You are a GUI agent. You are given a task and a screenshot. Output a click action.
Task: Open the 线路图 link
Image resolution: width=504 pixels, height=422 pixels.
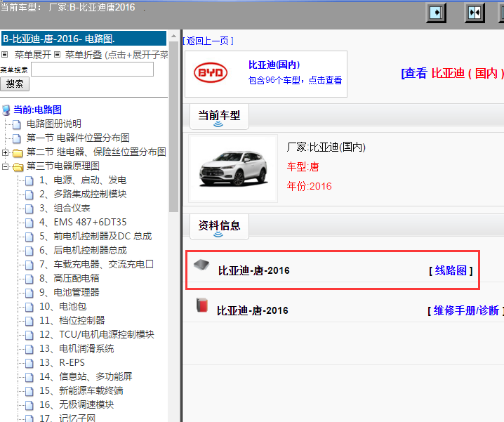pyautogui.click(x=451, y=270)
